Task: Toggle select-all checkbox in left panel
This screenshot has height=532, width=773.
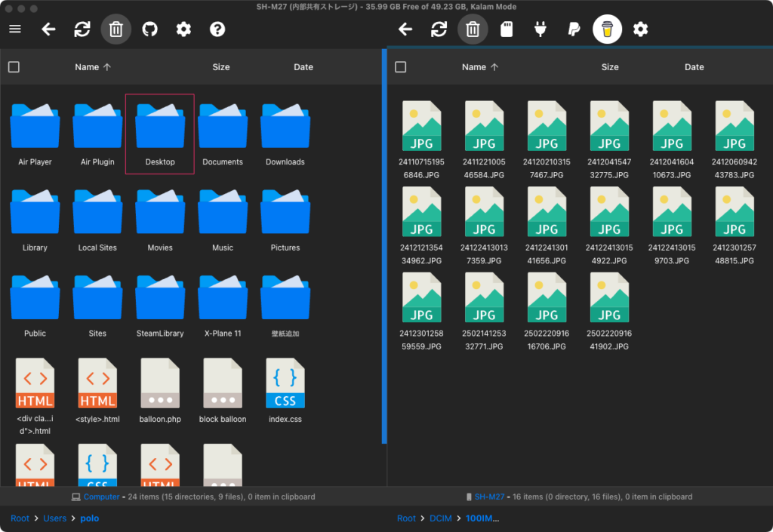Action: coord(14,67)
